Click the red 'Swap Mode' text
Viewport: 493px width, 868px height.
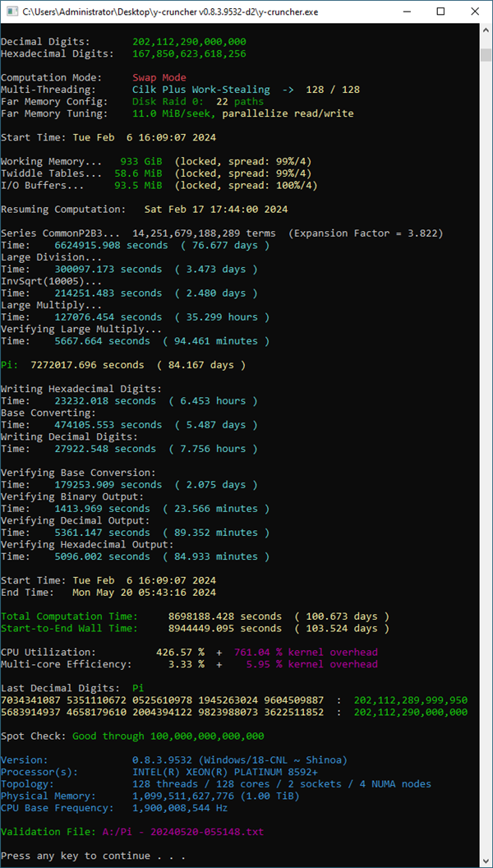(159, 77)
